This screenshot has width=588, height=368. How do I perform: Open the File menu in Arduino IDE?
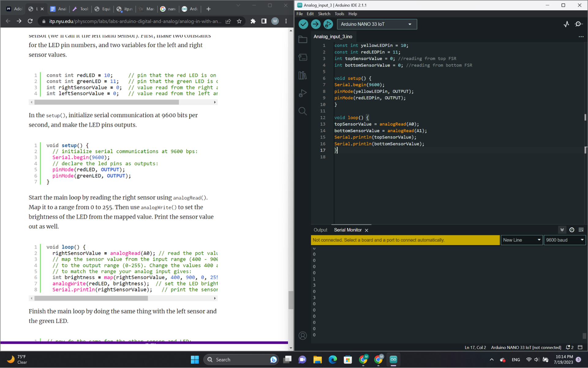pyautogui.click(x=300, y=14)
